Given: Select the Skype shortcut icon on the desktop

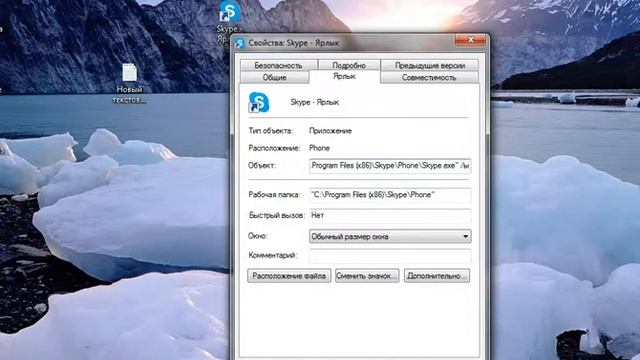Looking at the screenshot, I should click(x=229, y=12).
